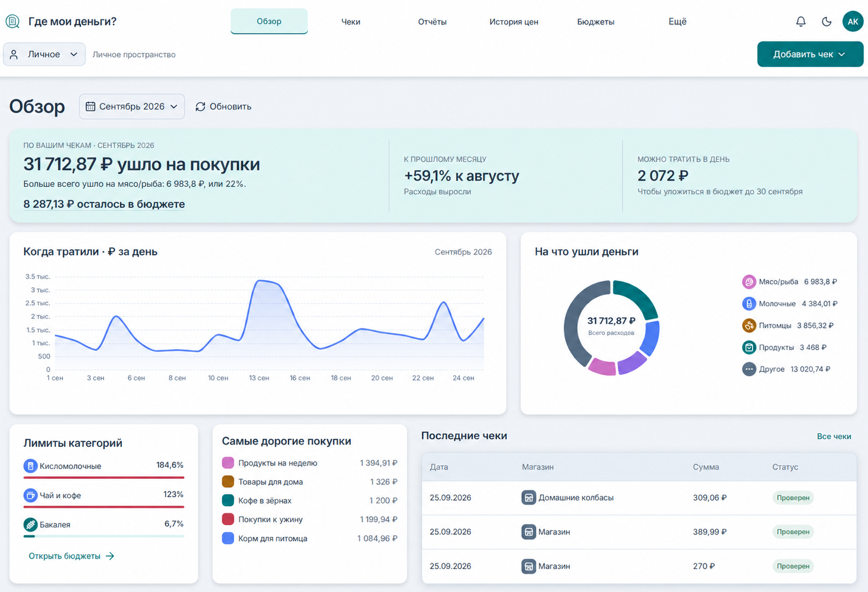Image resolution: width=868 pixels, height=592 pixels.
Task: Click the Продукты на неделю color swatch
Action: [x=228, y=463]
